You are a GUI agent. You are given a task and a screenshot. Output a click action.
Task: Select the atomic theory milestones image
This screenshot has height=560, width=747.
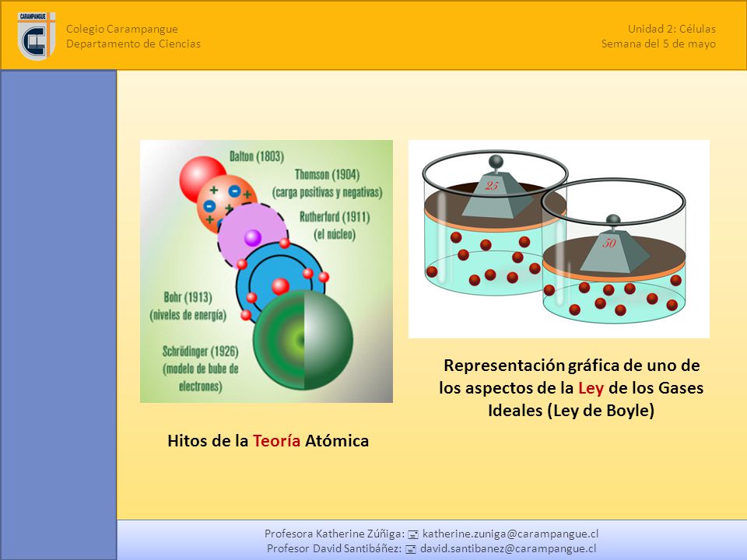click(266, 271)
